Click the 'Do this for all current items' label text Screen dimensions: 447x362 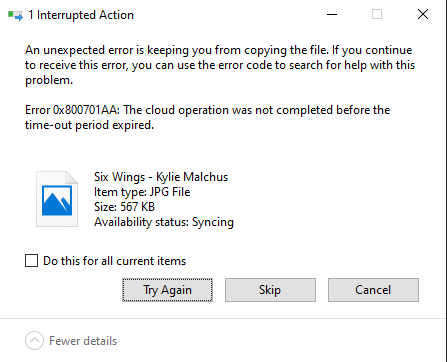tap(115, 261)
